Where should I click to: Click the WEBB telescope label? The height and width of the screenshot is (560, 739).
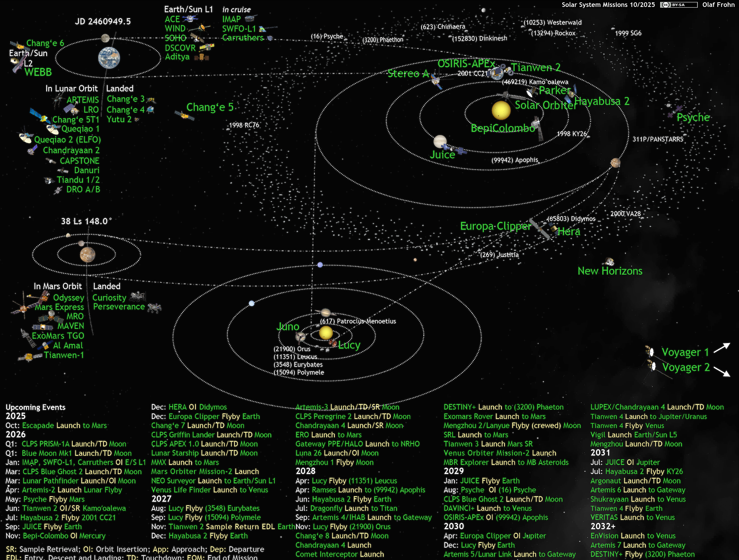coord(38,72)
